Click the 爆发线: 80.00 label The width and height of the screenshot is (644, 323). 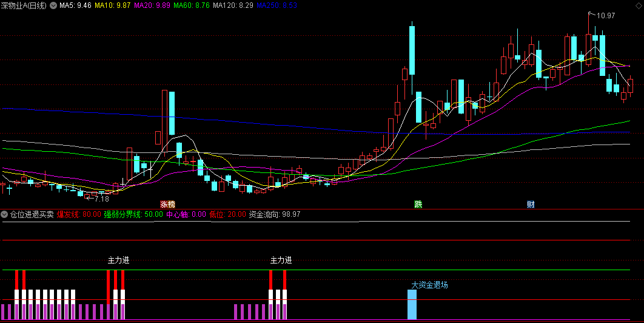[x=79, y=214]
